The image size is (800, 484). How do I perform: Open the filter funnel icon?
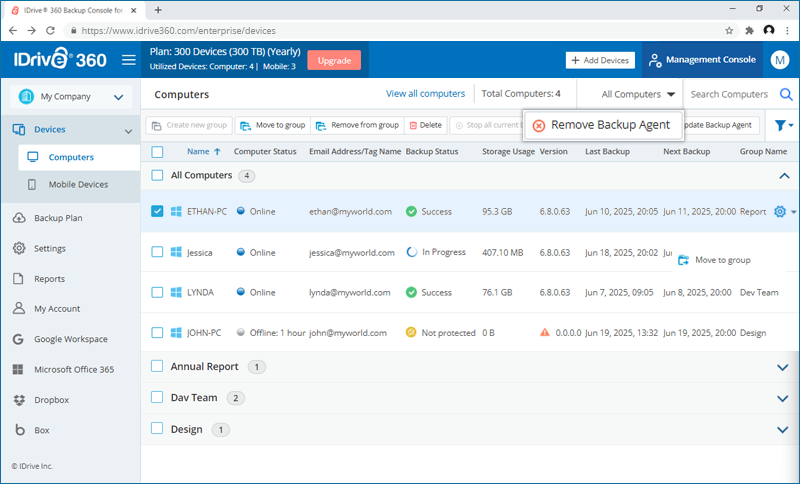coord(780,126)
